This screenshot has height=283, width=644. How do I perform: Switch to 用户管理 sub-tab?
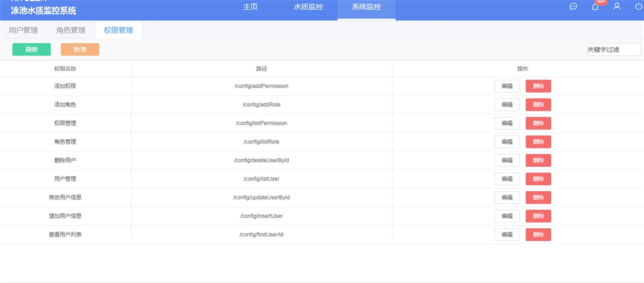click(x=24, y=30)
